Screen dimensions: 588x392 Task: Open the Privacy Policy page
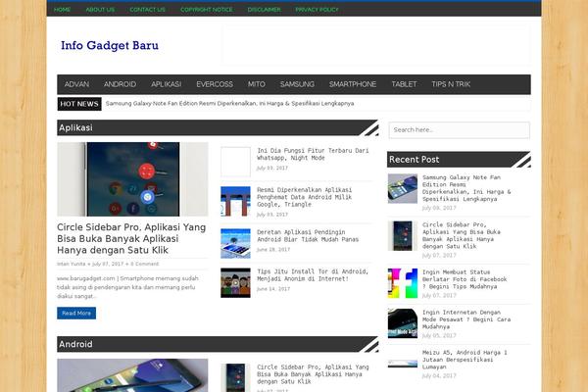coord(317,10)
